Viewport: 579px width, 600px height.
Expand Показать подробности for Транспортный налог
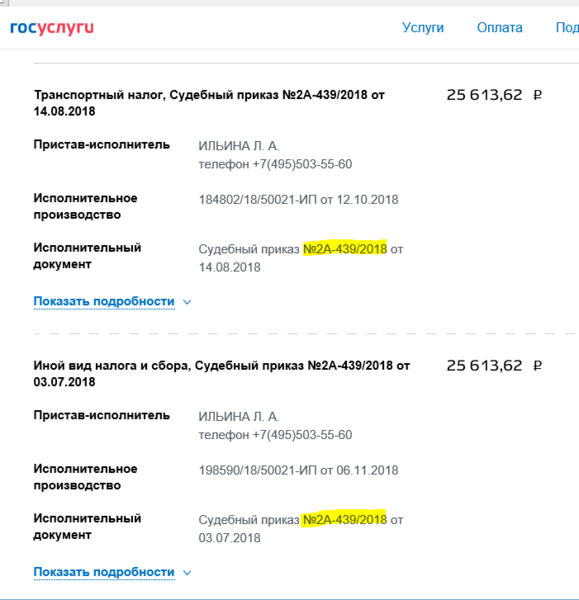104,302
